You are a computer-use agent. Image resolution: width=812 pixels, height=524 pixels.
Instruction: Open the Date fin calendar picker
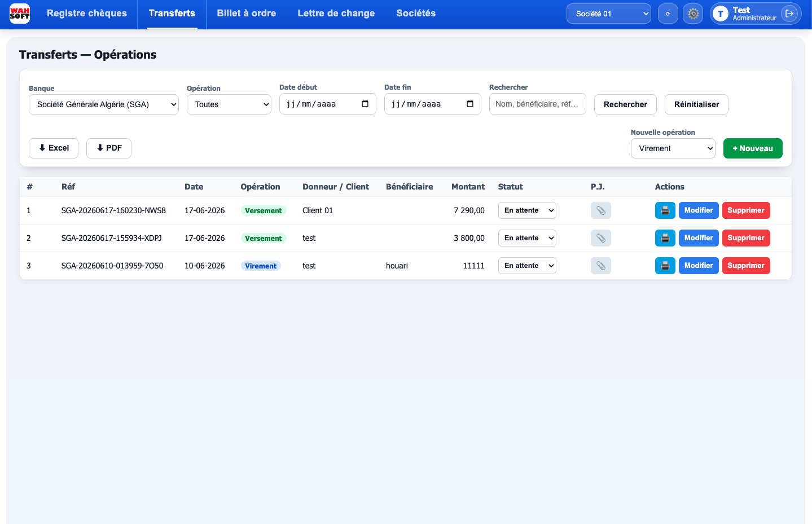pyautogui.click(x=470, y=104)
